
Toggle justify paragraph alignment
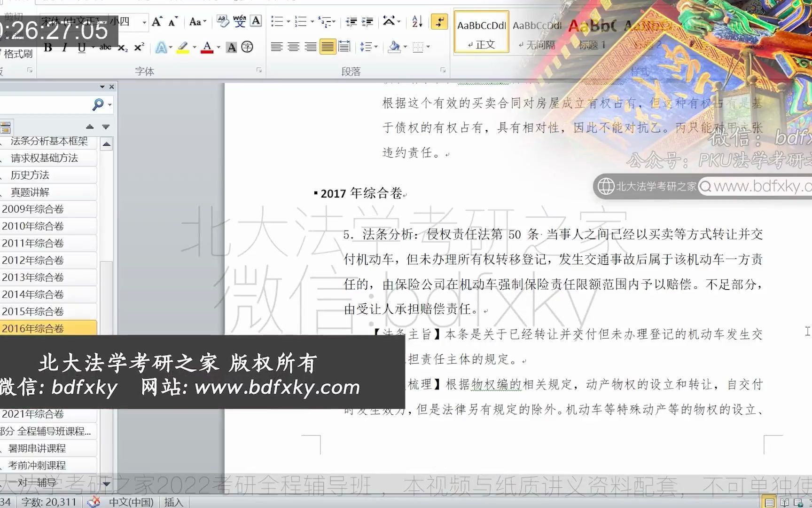coord(328,47)
